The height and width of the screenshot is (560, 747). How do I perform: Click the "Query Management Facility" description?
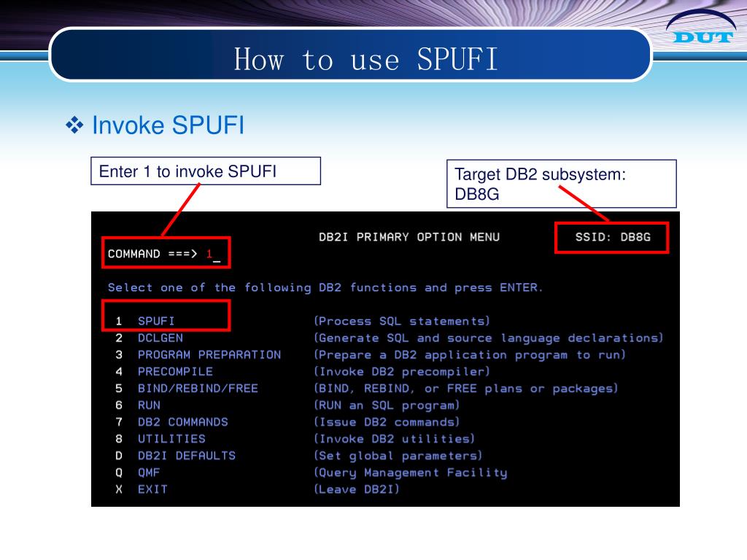[x=411, y=472]
